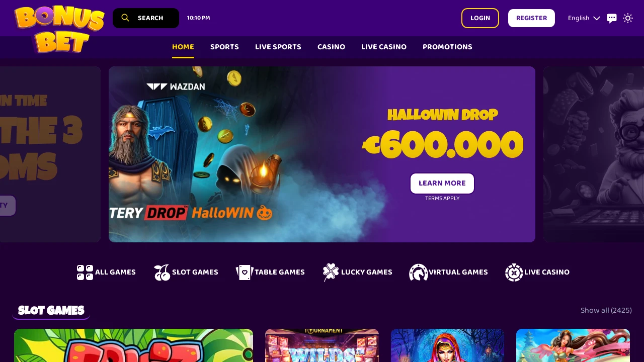
Task: Switch to the Sports tab
Action: (x=224, y=47)
